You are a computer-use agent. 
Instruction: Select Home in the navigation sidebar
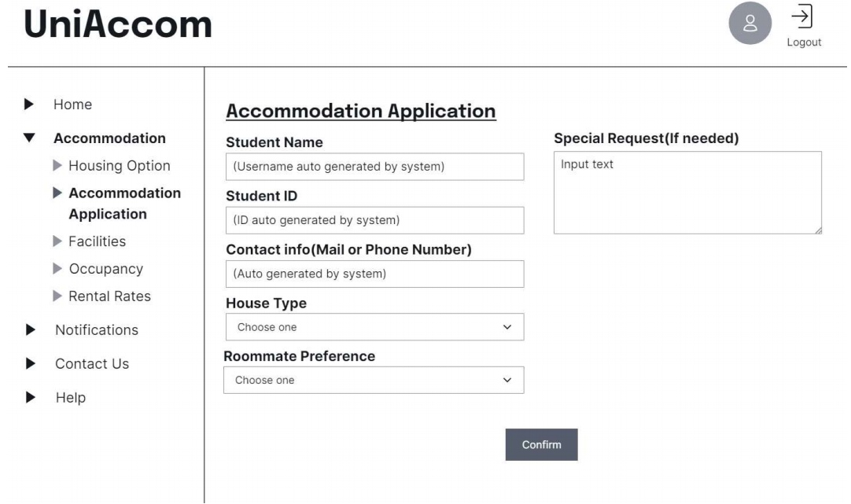[x=71, y=104]
